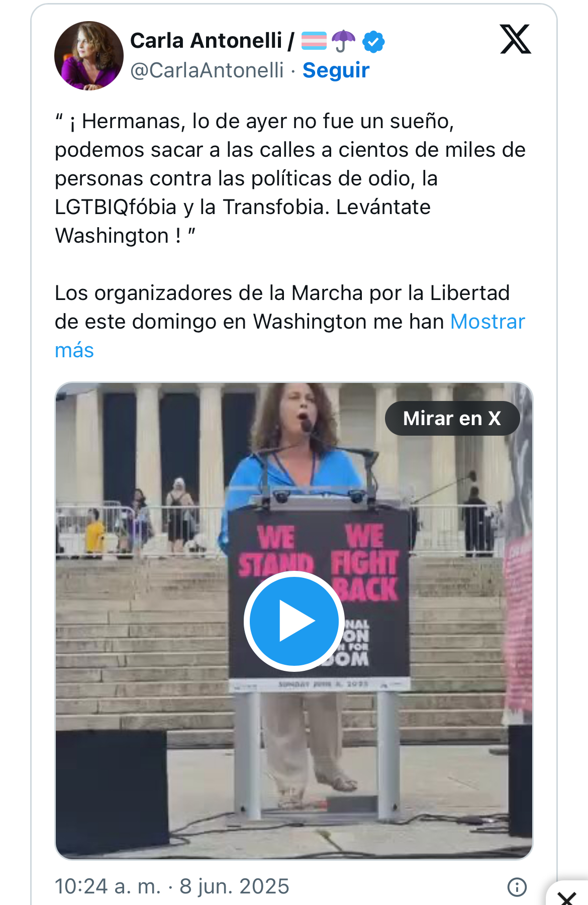Dismiss the overlay with the corner X button
The height and width of the screenshot is (905, 588).
point(568,897)
